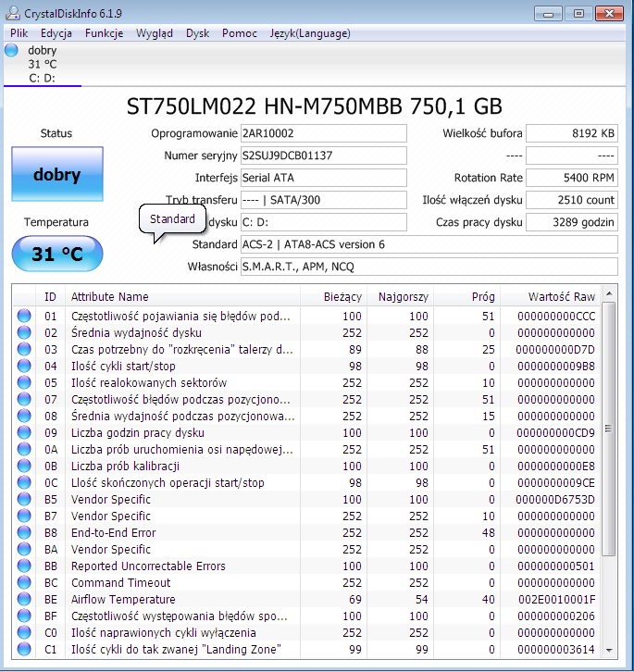
Task: Open the Wygląd menu
Action: pyautogui.click(x=155, y=33)
